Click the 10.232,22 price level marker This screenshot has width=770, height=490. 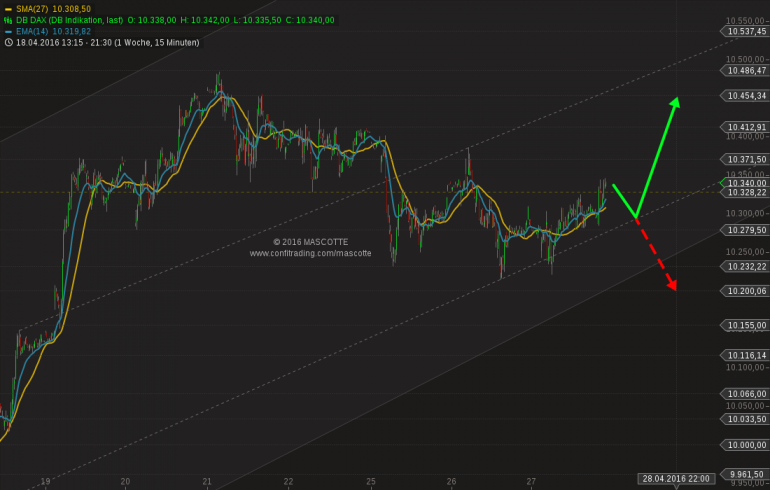click(744, 267)
